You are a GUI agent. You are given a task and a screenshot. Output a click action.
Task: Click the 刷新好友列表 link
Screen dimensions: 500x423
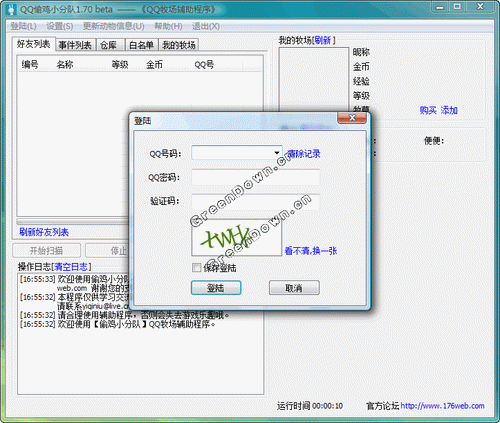pos(44,232)
